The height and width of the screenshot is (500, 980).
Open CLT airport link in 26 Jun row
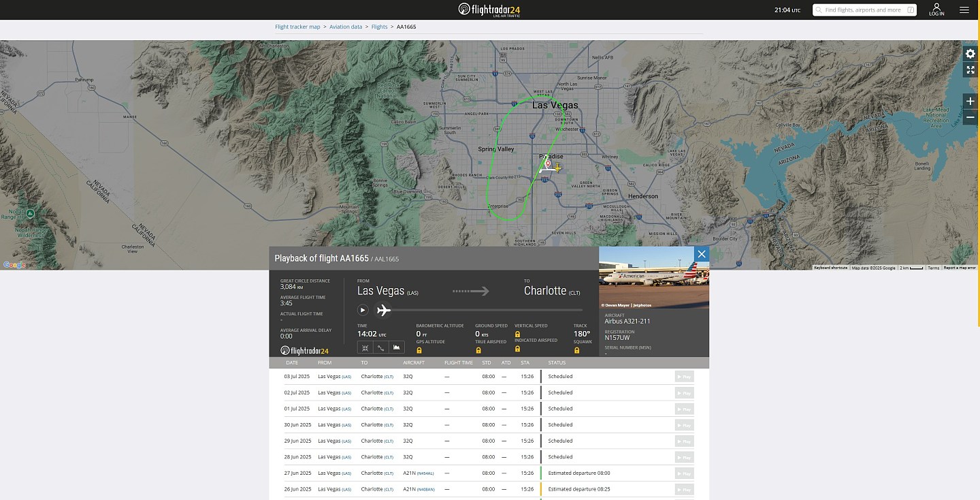pyautogui.click(x=389, y=489)
